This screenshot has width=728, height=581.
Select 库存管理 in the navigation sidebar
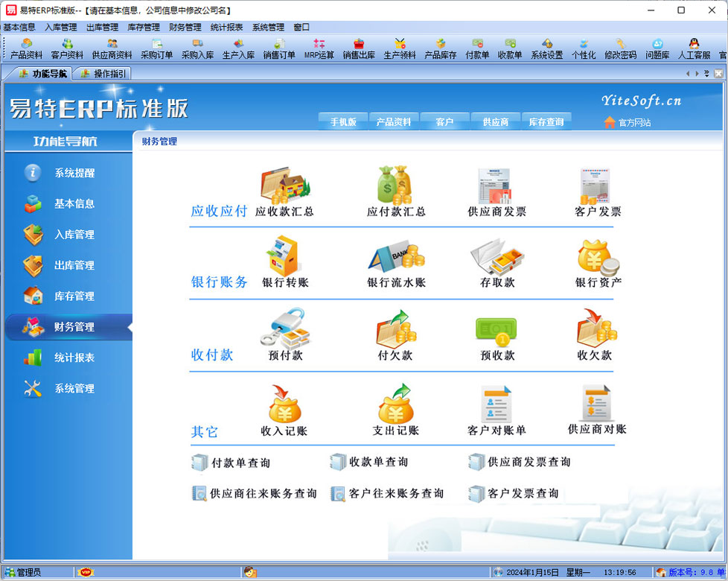74,296
